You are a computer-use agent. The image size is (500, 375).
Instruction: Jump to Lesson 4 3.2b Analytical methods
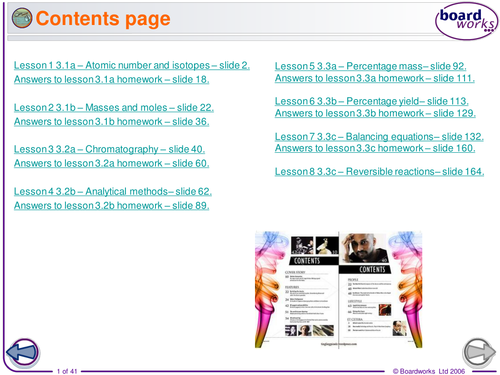pos(113,191)
